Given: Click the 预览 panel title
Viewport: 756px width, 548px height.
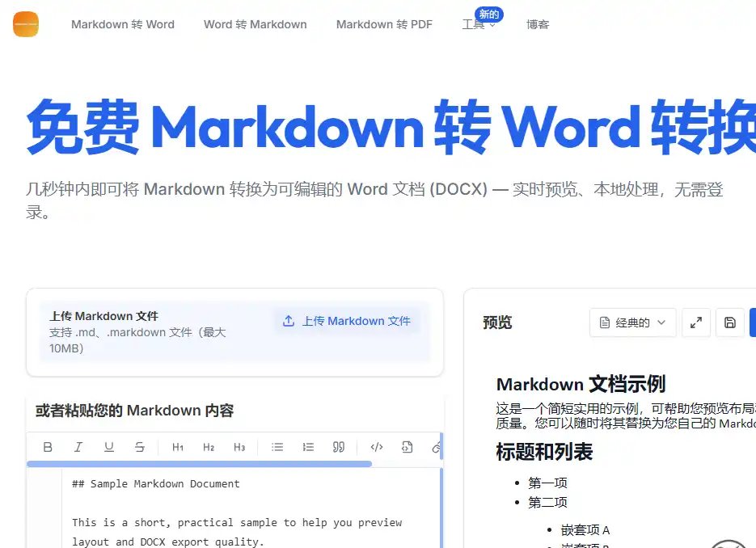Looking at the screenshot, I should [x=497, y=322].
